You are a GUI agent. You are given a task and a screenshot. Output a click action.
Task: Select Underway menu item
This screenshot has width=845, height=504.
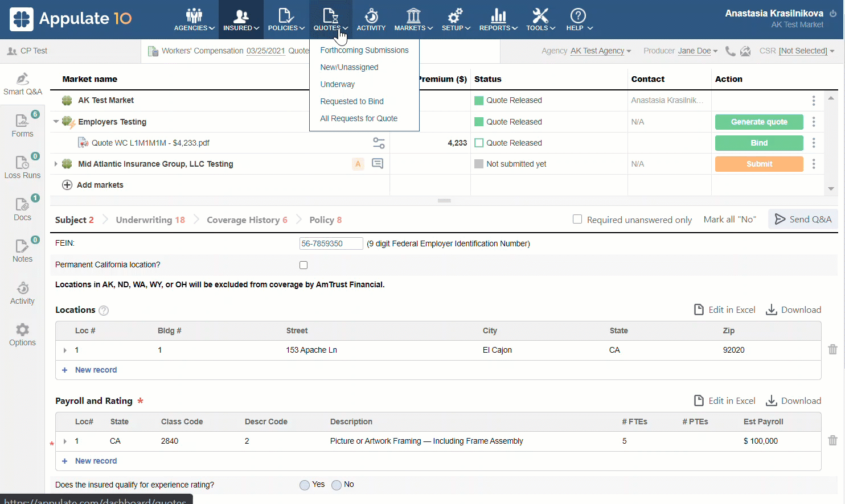pyautogui.click(x=337, y=84)
